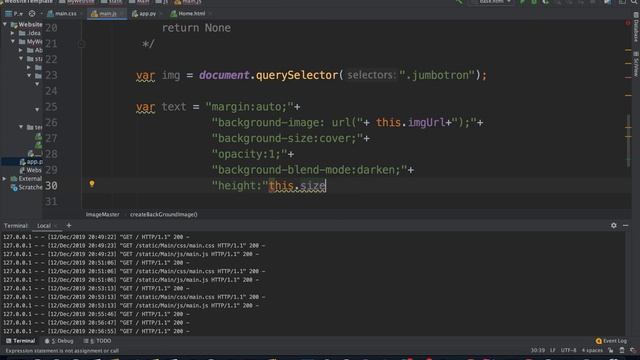Click the green Debug bug icon in the top toolbar

coord(533,2)
